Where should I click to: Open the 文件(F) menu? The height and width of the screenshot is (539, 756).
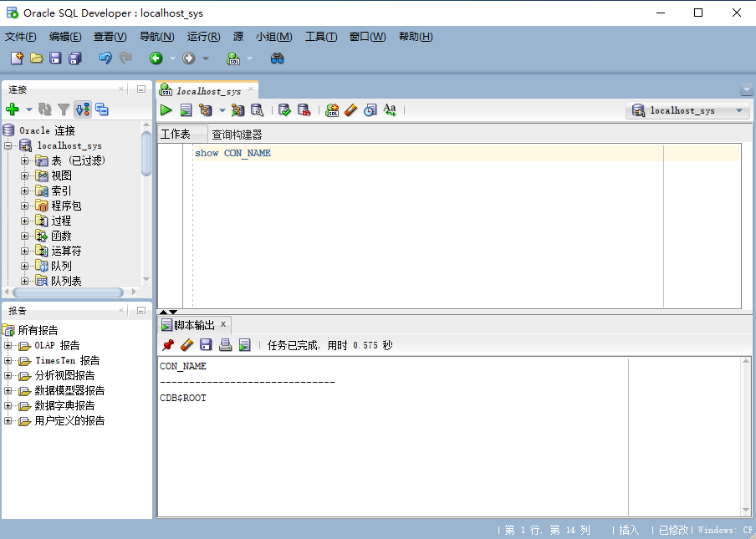click(20, 37)
